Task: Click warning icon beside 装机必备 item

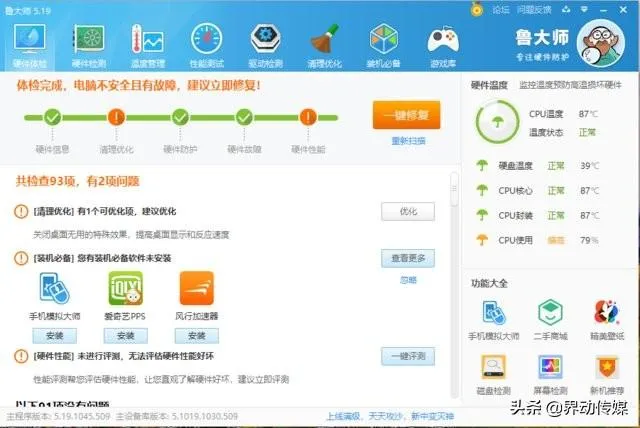Action: tap(21, 258)
